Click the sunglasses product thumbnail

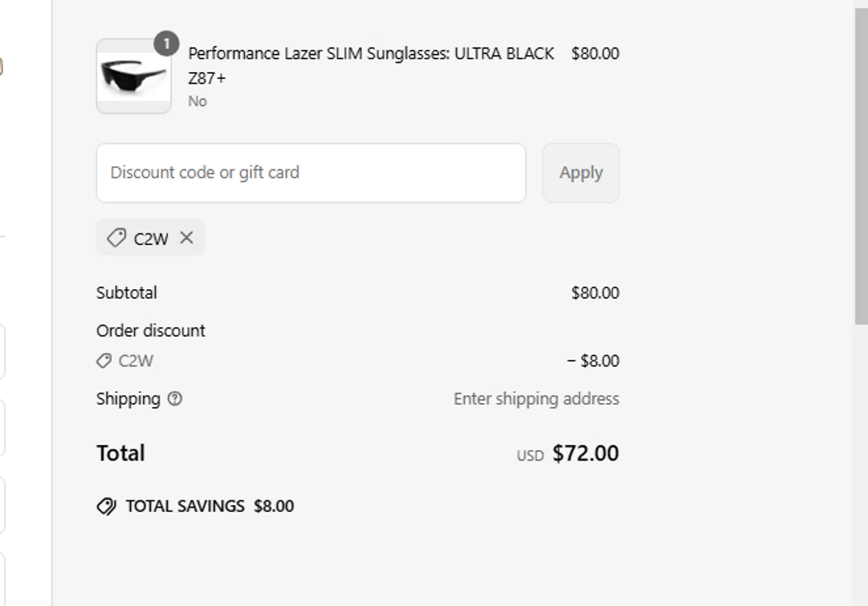coord(134,77)
